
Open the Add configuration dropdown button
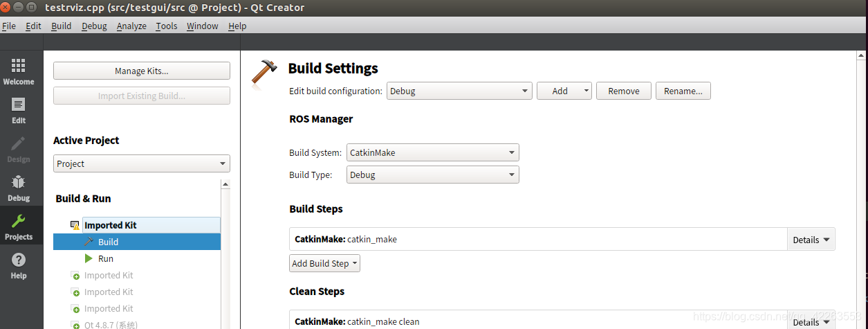click(564, 91)
